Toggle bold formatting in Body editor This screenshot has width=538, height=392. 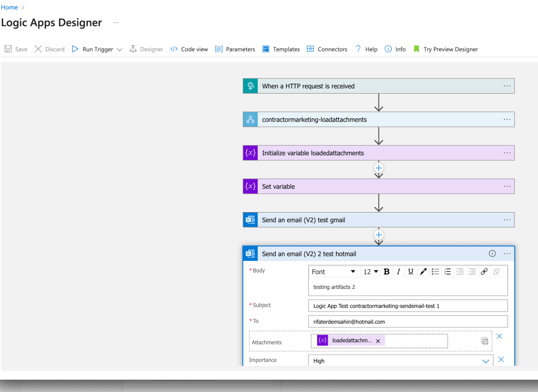[x=387, y=272]
